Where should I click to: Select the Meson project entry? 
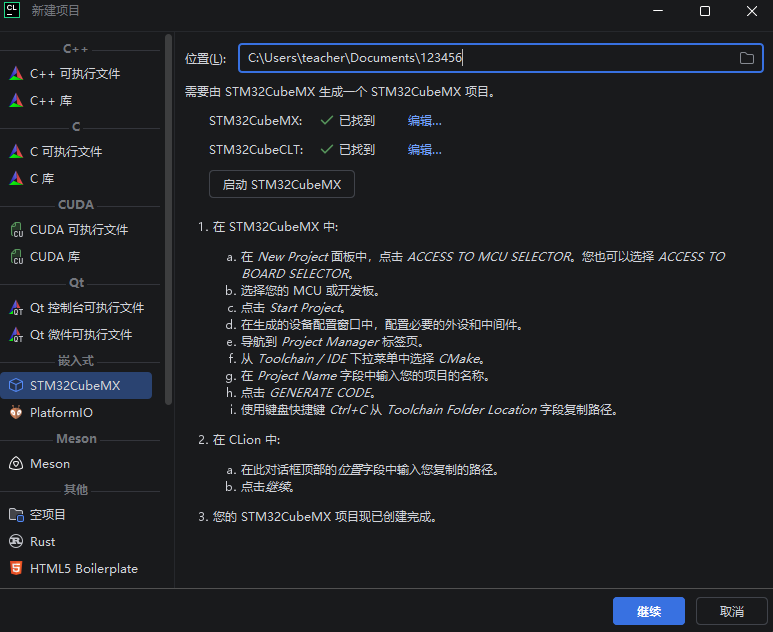tap(76, 463)
